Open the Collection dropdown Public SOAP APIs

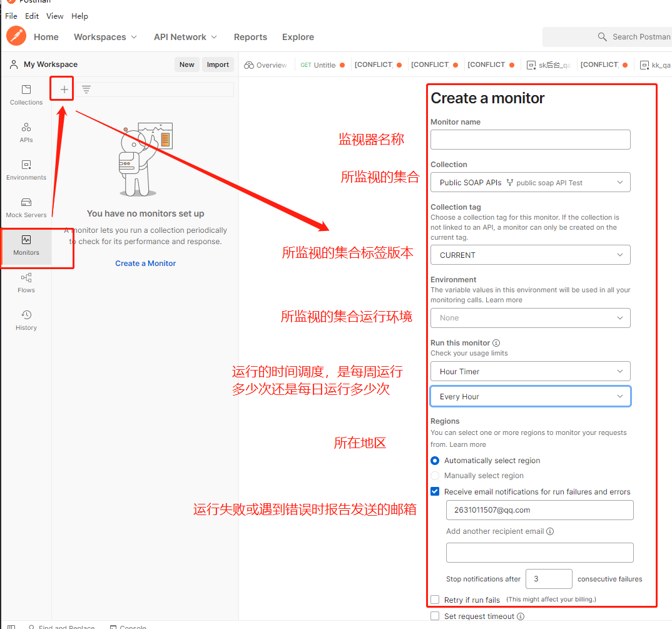click(530, 182)
